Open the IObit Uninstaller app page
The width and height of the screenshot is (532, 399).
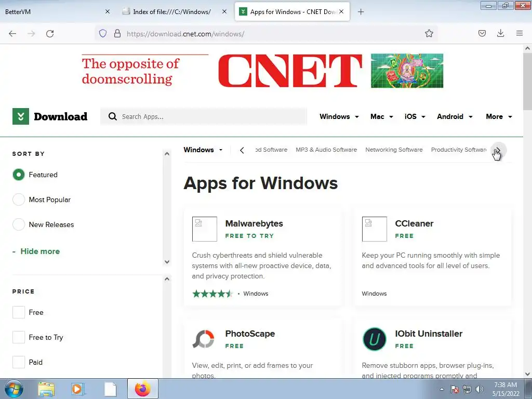coord(429,334)
